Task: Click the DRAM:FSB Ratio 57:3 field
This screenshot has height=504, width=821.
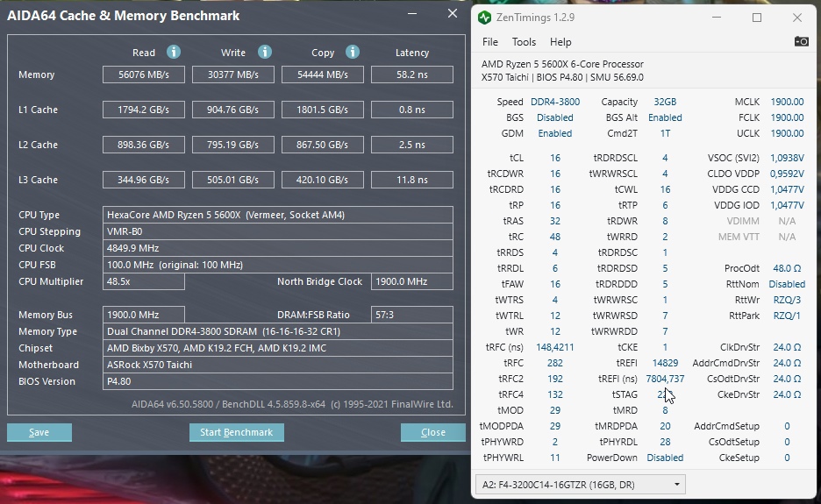Action: tap(412, 315)
